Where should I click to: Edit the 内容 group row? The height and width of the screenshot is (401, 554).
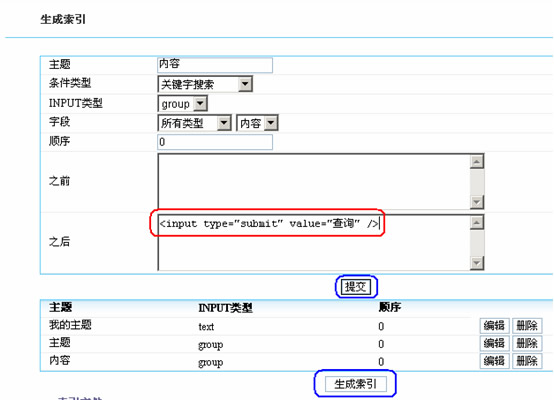494,361
